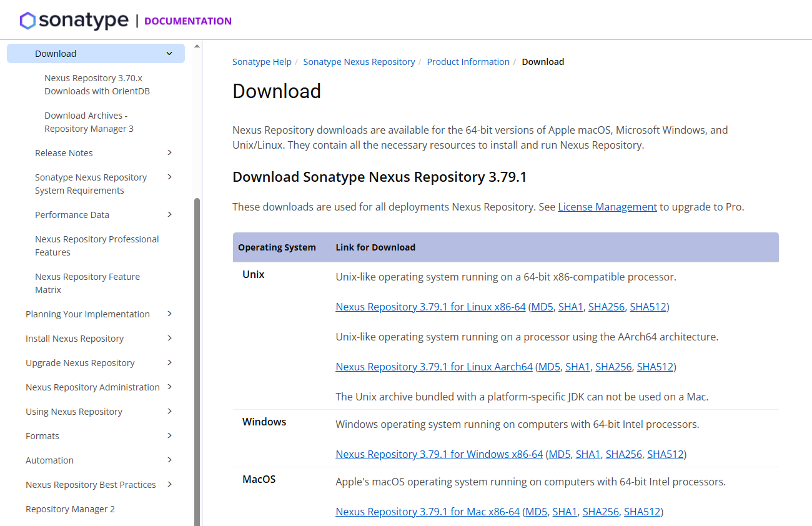Open SHA1 checksum for Linux x86-64
The width and height of the screenshot is (812, 526).
[x=570, y=307]
